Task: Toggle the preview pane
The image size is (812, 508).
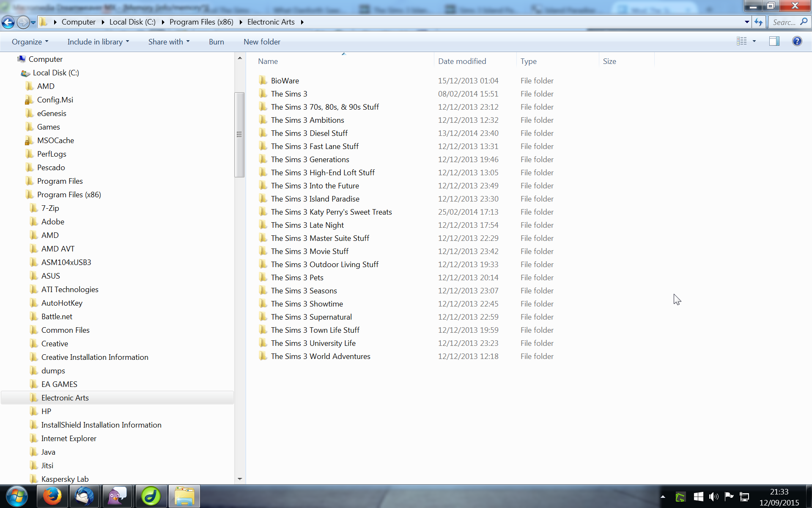Action: click(774, 41)
